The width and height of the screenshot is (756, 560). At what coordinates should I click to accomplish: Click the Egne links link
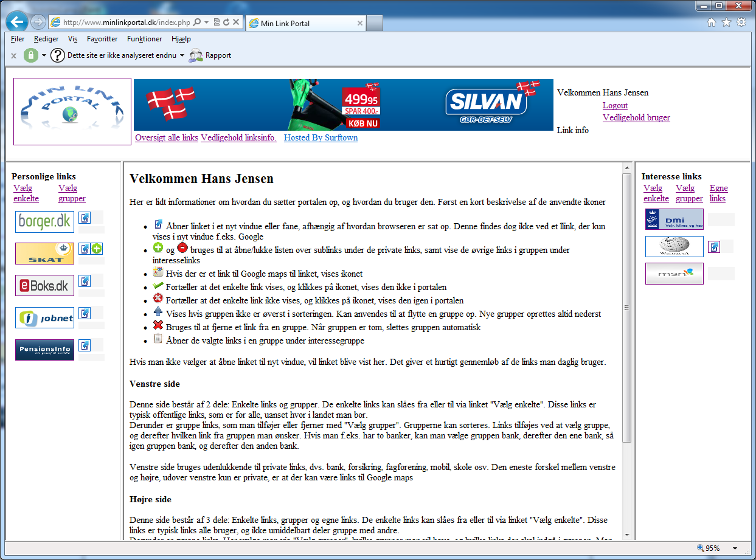tap(718, 193)
